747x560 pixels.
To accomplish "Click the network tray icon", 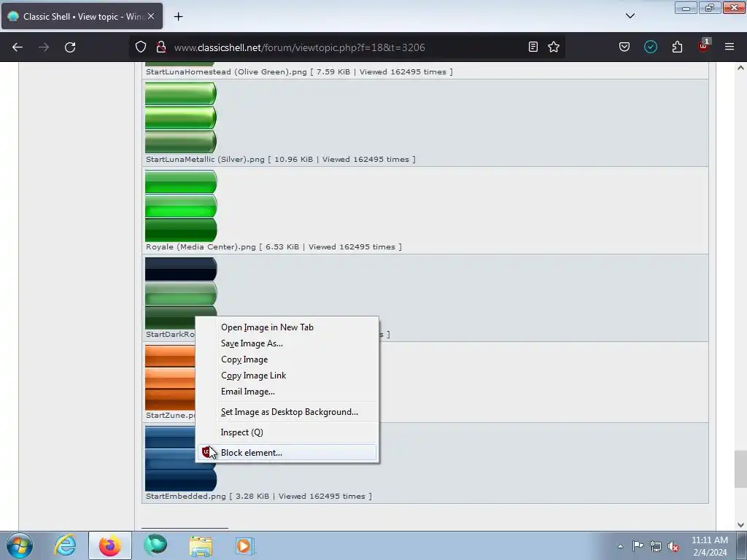I will tap(656, 546).
